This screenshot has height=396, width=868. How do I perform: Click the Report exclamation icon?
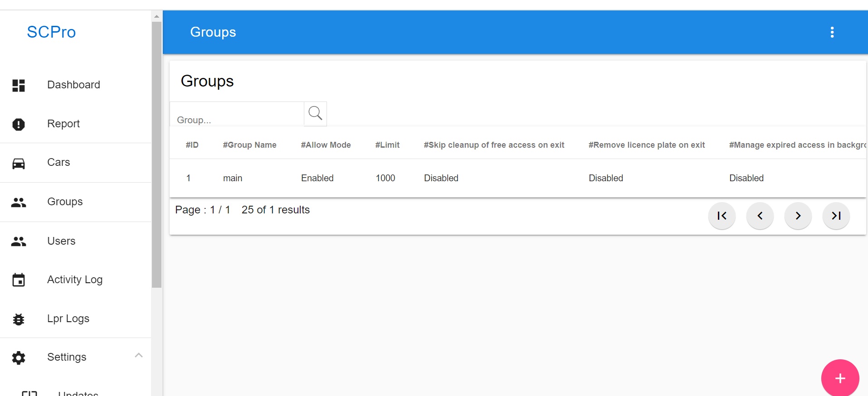19,124
